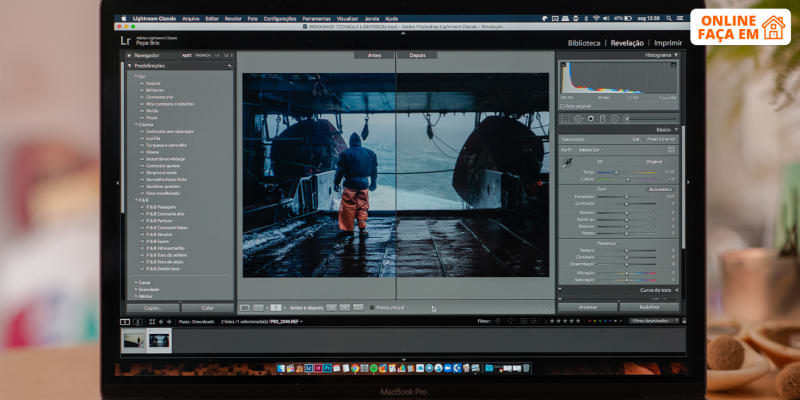Viewport: 800px width, 400px height.
Task: Open the Visualizar menu
Action: tap(347, 18)
